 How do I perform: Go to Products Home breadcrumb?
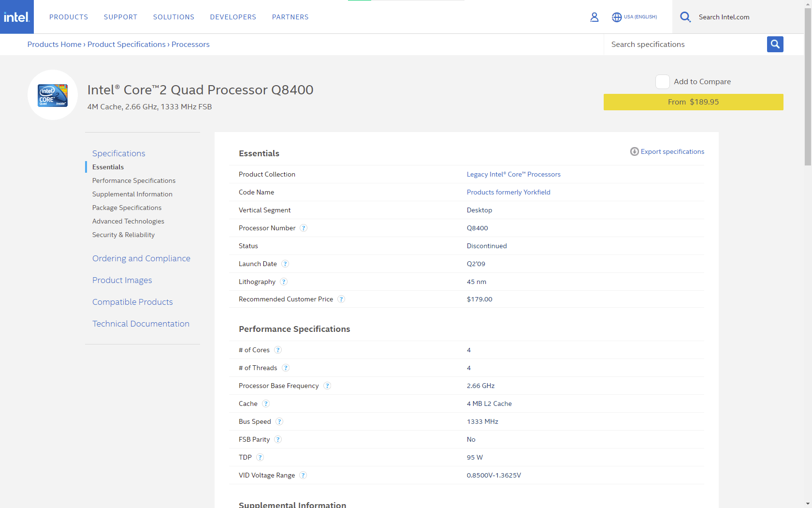pyautogui.click(x=55, y=45)
